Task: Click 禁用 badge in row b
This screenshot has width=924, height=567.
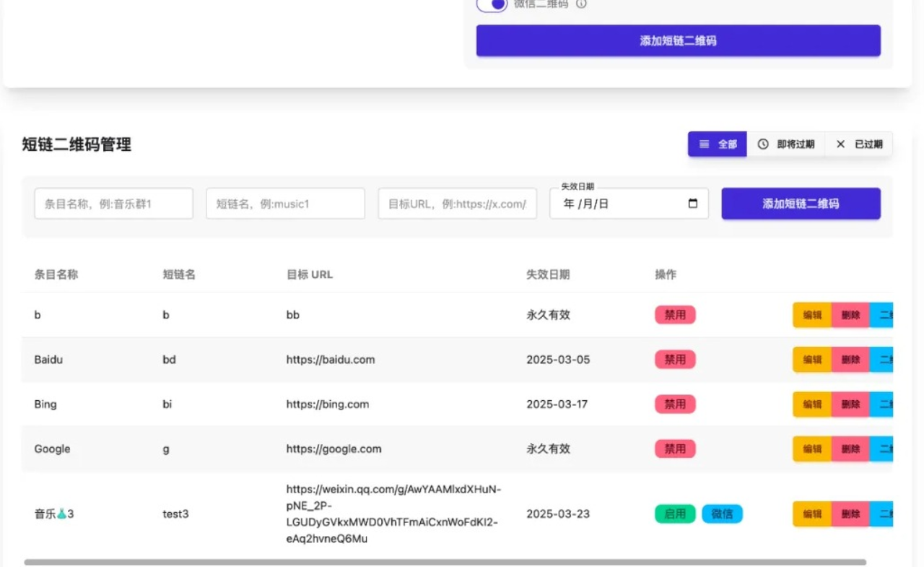Action: [x=675, y=315]
